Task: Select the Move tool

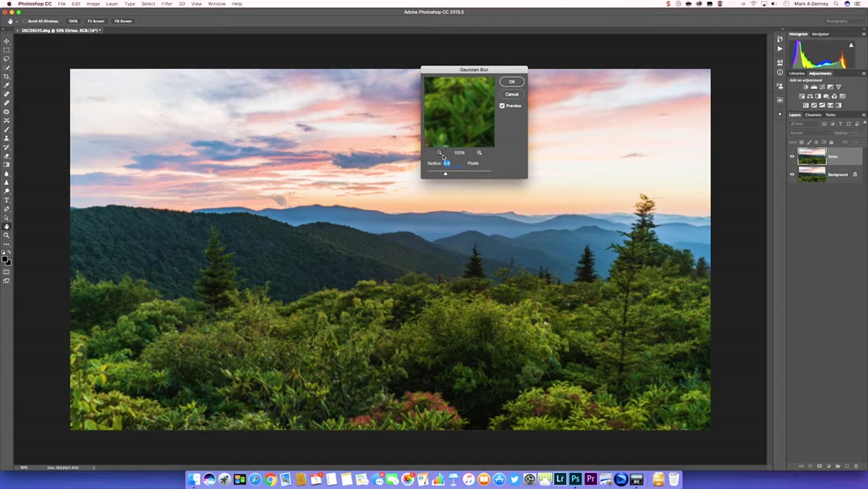Action: (7, 41)
